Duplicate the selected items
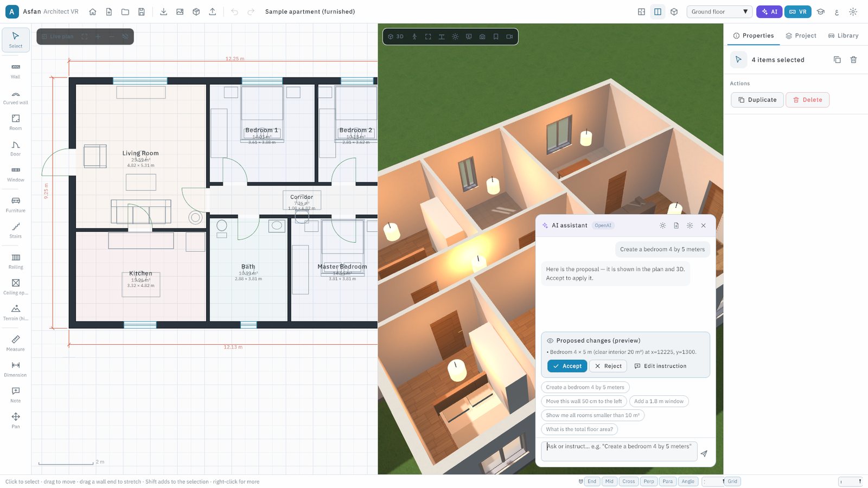This screenshot has width=868, height=488. [757, 100]
